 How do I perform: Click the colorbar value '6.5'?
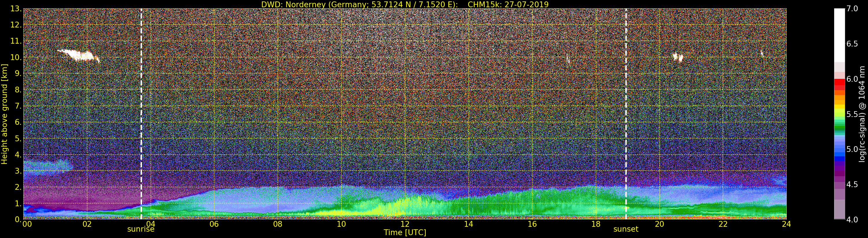(x=852, y=44)
